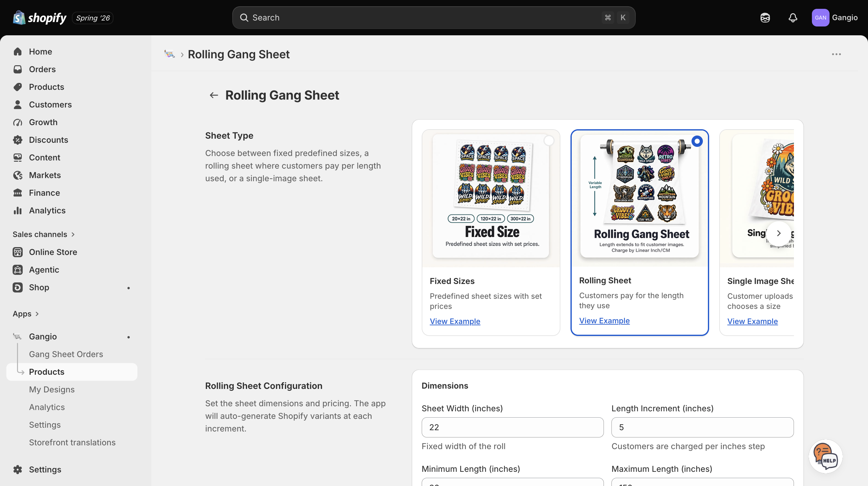Image resolution: width=868 pixels, height=486 pixels.
Task: Click the search magnifier icon
Action: (244, 18)
